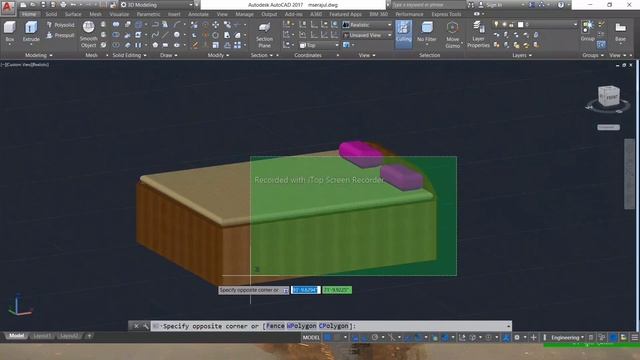Open the Visualize ribbon tab
The image size is (640, 360).
(119, 14)
